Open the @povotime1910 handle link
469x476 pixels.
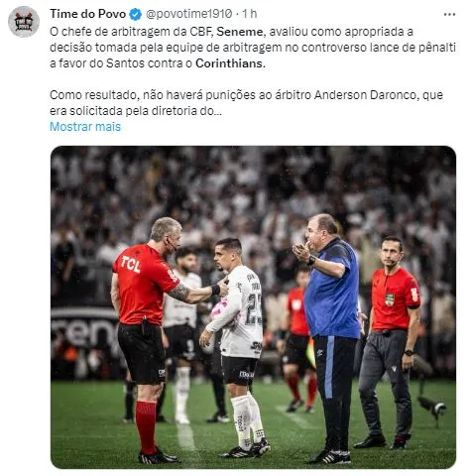(188, 14)
